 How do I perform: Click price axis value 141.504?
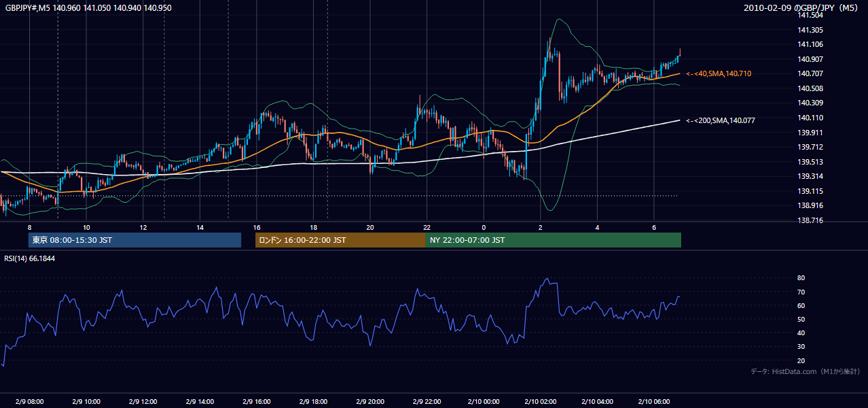pyautogui.click(x=810, y=15)
